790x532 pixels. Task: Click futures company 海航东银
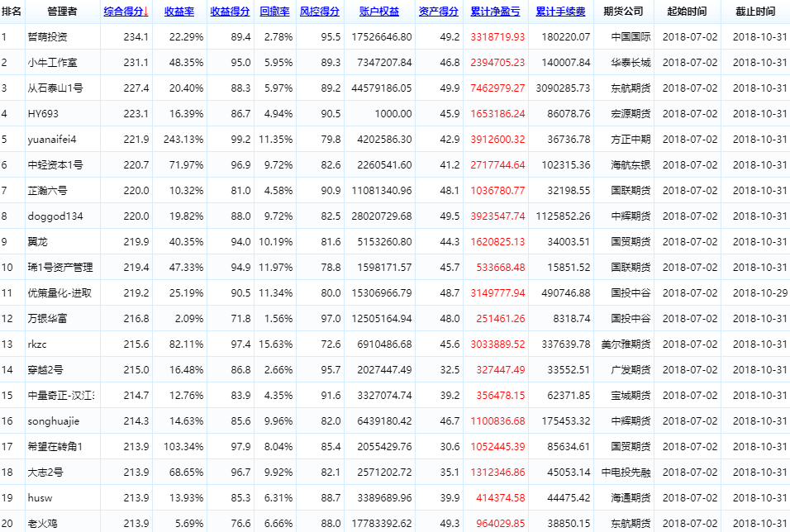pos(631,164)
